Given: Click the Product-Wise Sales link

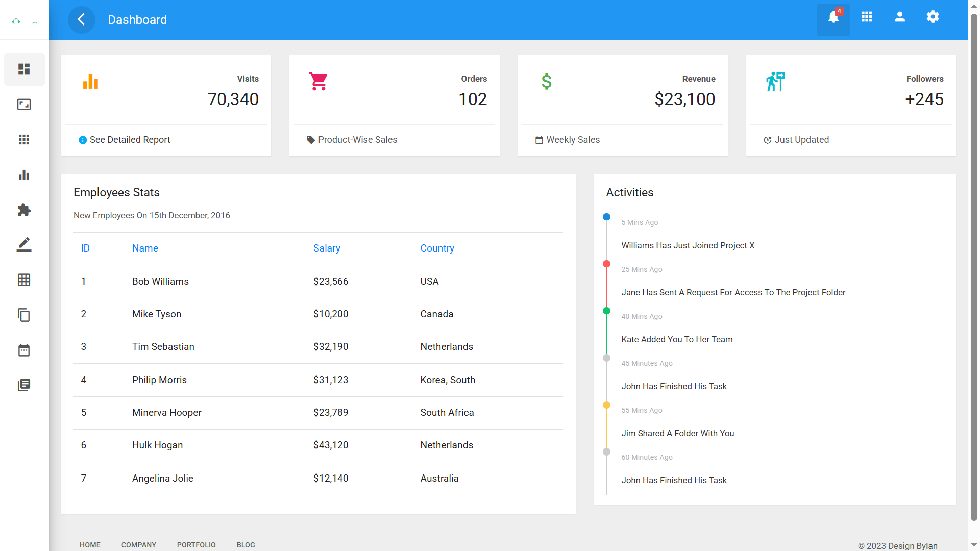Looking at the screenshot, I should click(x=357, y=140).
